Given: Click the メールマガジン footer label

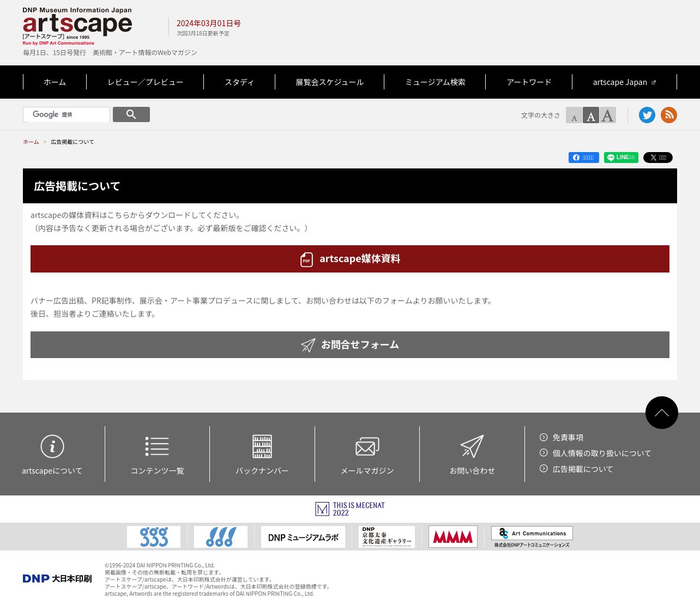Looking at the screenshot, I should pyautogui.click(x=367, y=471).
